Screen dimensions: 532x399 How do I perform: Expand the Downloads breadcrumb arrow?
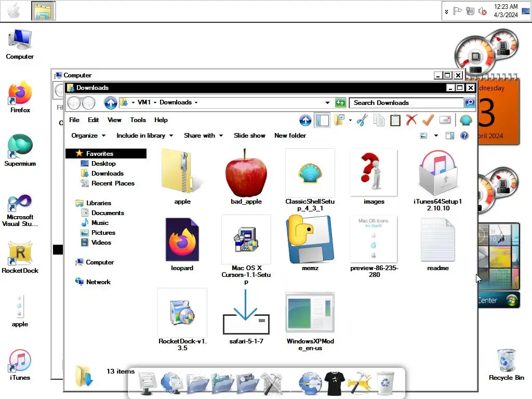tap(196, 102)
